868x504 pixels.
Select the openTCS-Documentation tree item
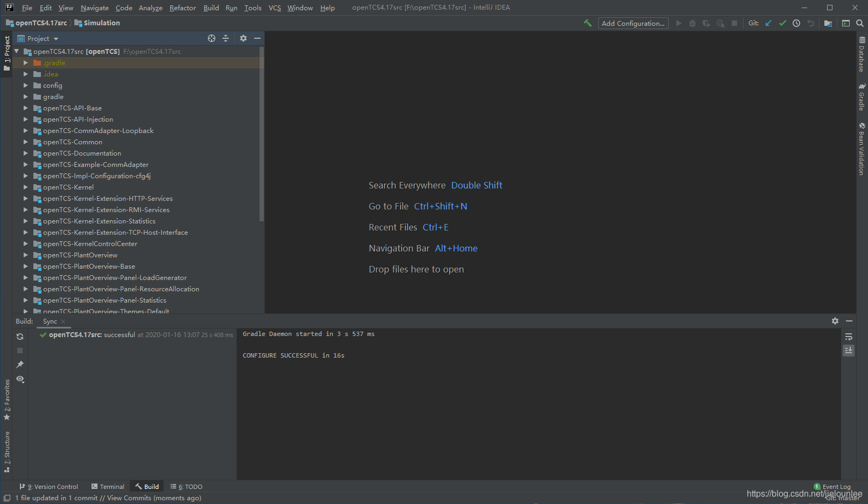pyautogui.click(x=82, y=153)
